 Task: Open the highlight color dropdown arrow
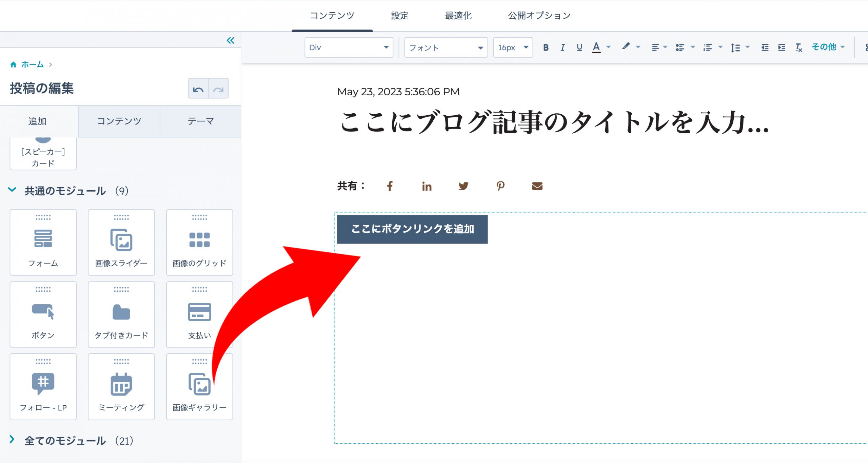(x=638, y=47)
